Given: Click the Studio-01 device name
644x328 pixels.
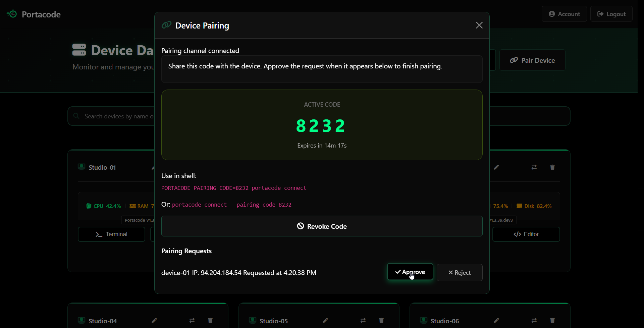Looking at the screenshot, I should click(102, 167).
